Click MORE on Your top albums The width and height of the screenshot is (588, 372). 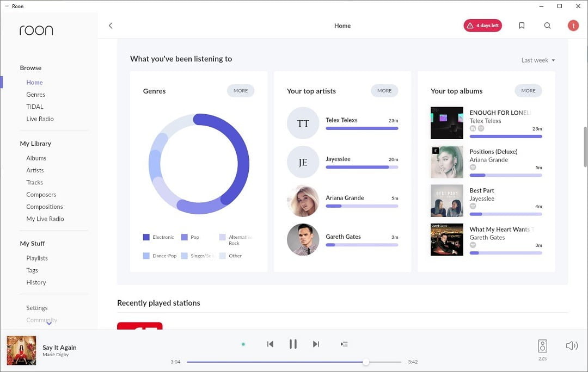(528, 91)
